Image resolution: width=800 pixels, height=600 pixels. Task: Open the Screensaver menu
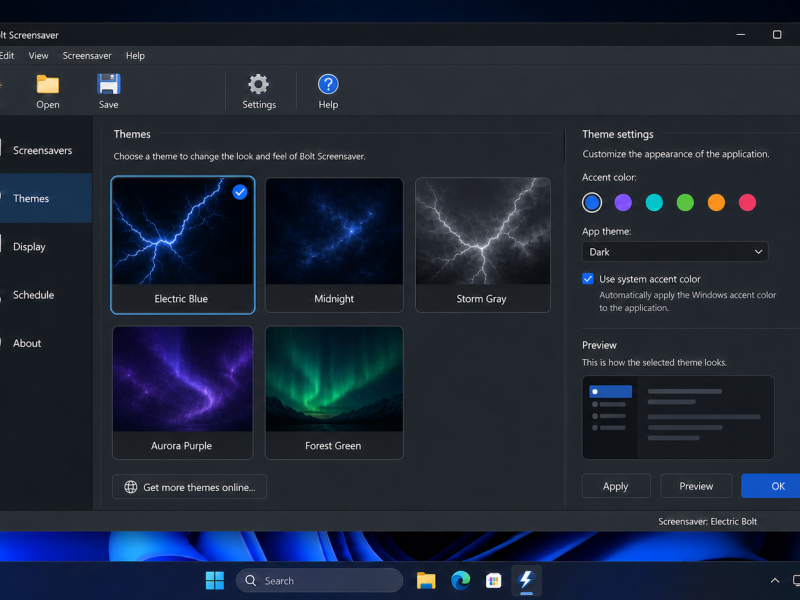click(87, 56)
